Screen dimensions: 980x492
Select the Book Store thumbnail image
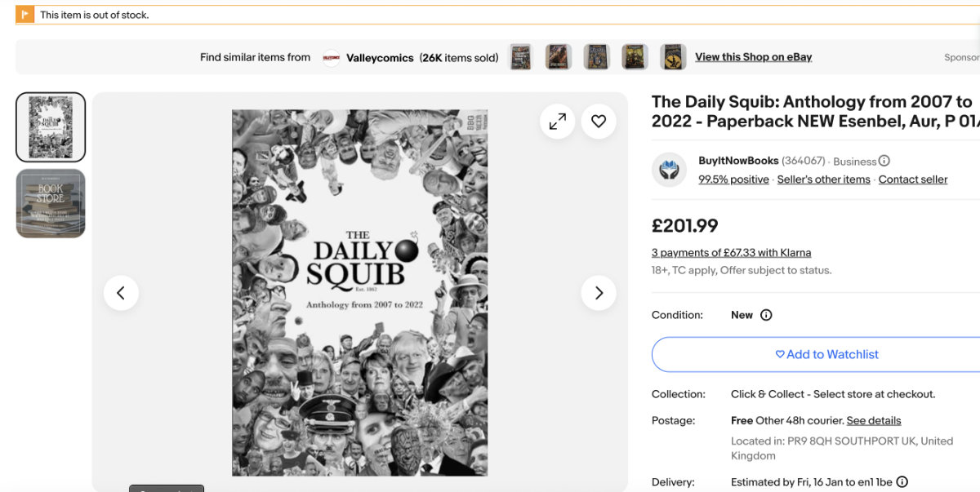[x=51, y=203]
